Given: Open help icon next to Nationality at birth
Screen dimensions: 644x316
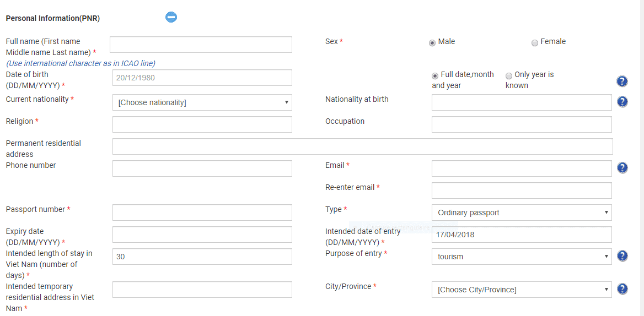Looking at the screenshot, I should click(x=622, y=102).
